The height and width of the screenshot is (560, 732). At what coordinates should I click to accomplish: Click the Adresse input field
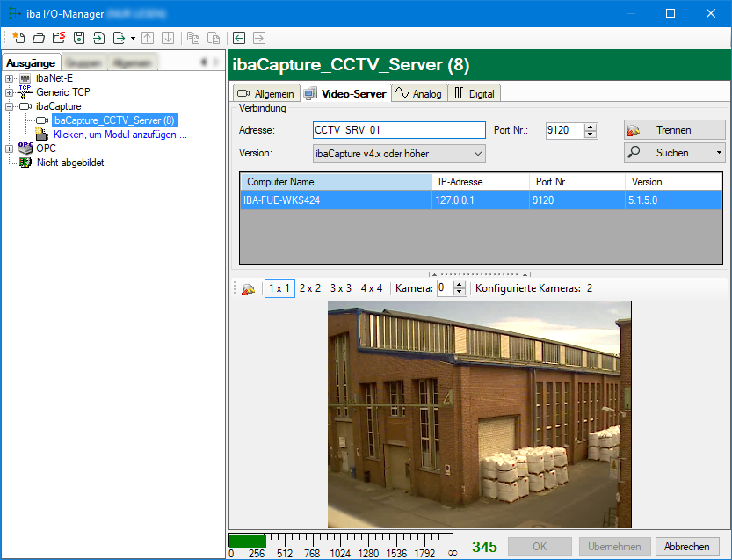(x=398, y=130)
